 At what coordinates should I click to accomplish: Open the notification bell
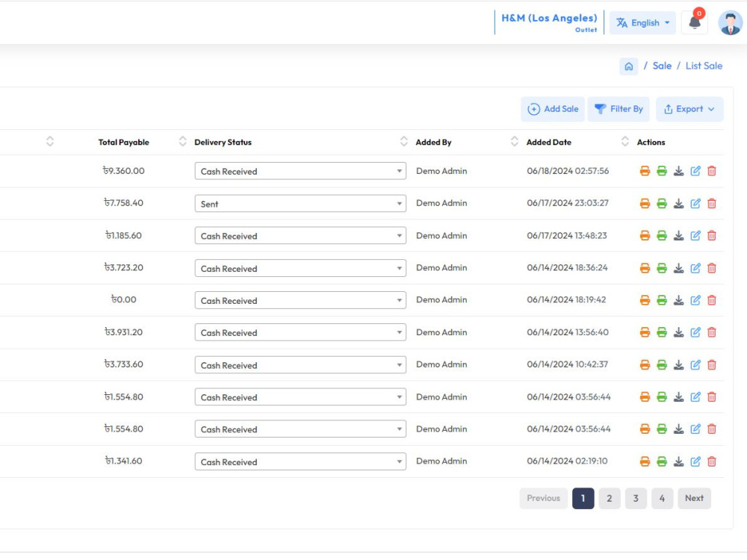[x=694, y=22]
